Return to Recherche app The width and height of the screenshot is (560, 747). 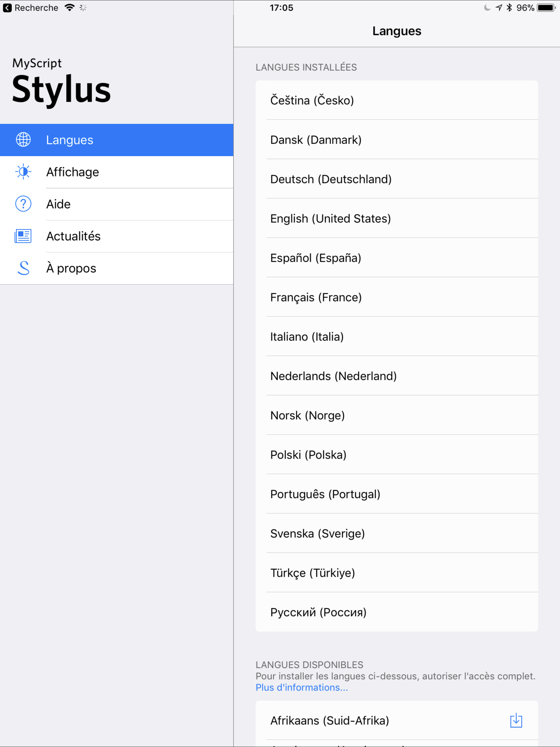(x=36, y=8)
